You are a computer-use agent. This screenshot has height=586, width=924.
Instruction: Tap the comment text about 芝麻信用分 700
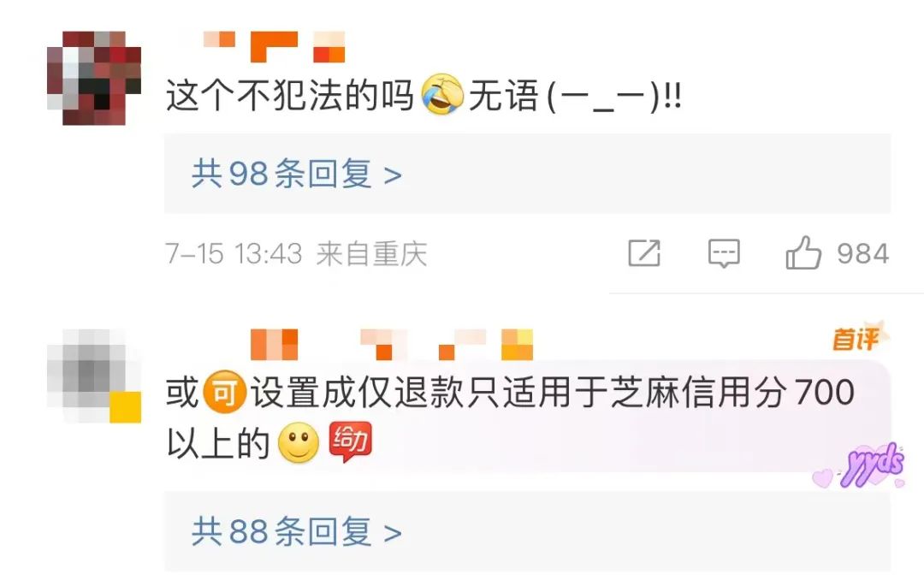point(510,417)
